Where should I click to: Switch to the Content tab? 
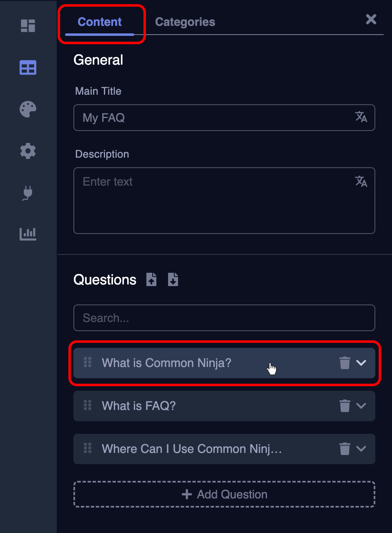100,22
